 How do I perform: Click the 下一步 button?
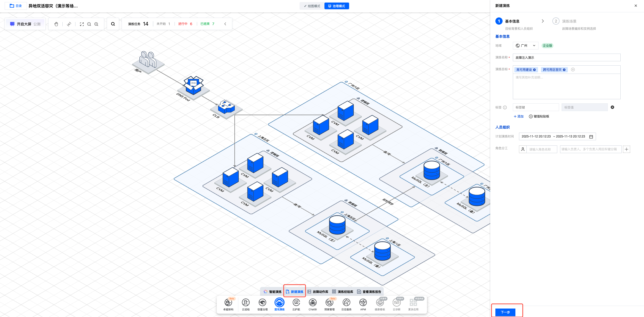click(x=505, y=312)
